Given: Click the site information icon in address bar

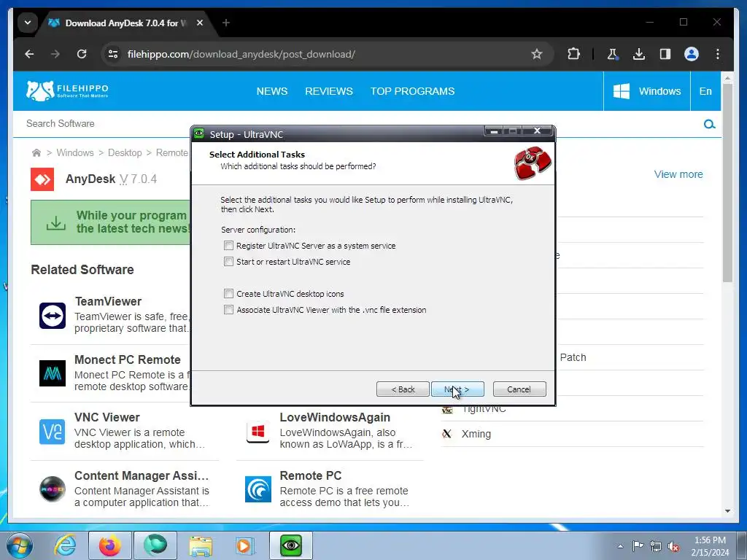Looking at the screenshot, I should (x=113, y=54).
